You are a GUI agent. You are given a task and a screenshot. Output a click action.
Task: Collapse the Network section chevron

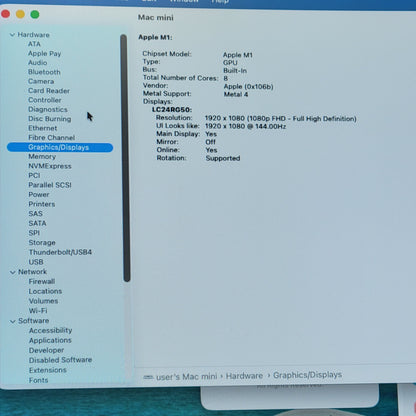coord(13,272)
